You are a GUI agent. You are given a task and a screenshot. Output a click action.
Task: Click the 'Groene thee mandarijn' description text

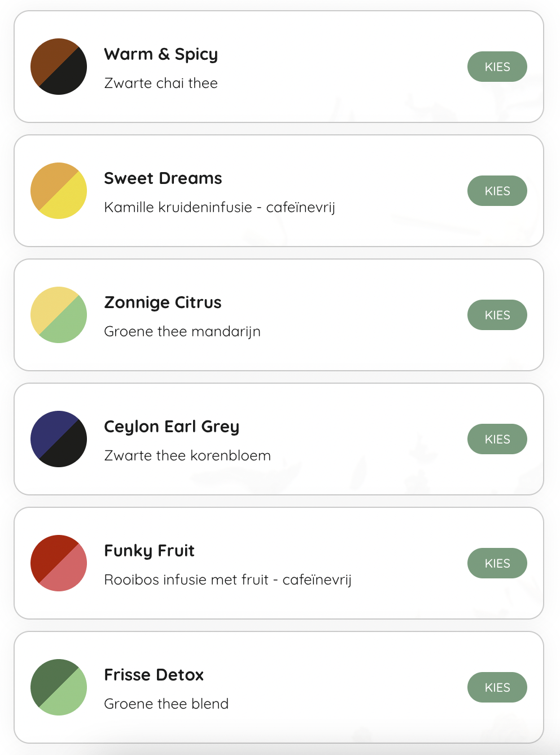click(182, 331)
